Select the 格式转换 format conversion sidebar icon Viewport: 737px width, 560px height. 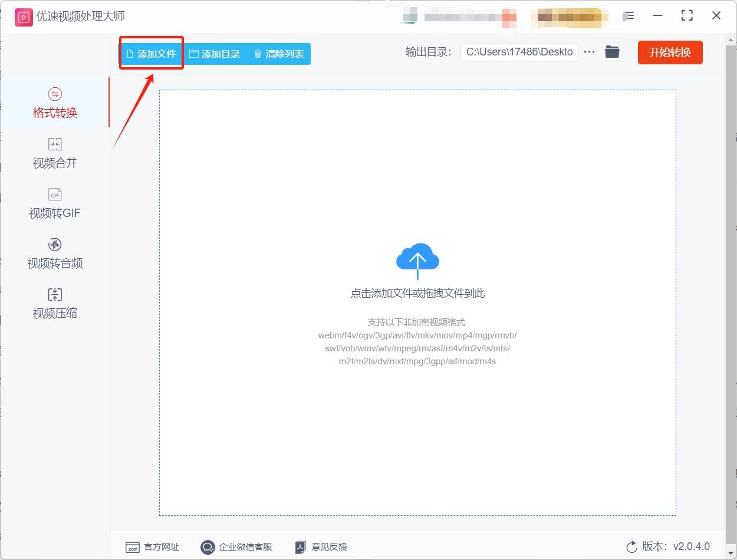click(x=54, y=103)
